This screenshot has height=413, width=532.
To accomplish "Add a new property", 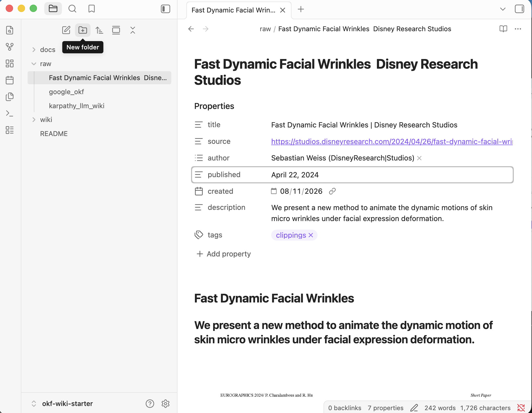I will (x=224, y=254).
